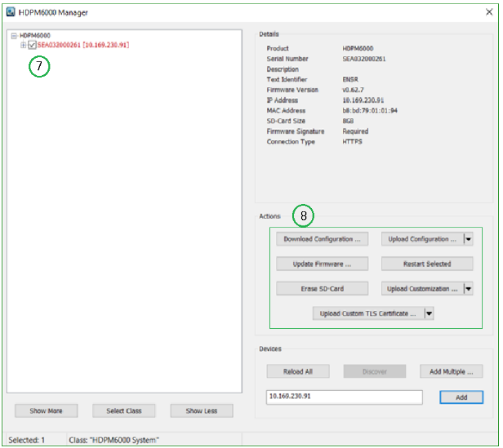Click Upload Customization button
The image size is (503, 448).
point(422,289)
